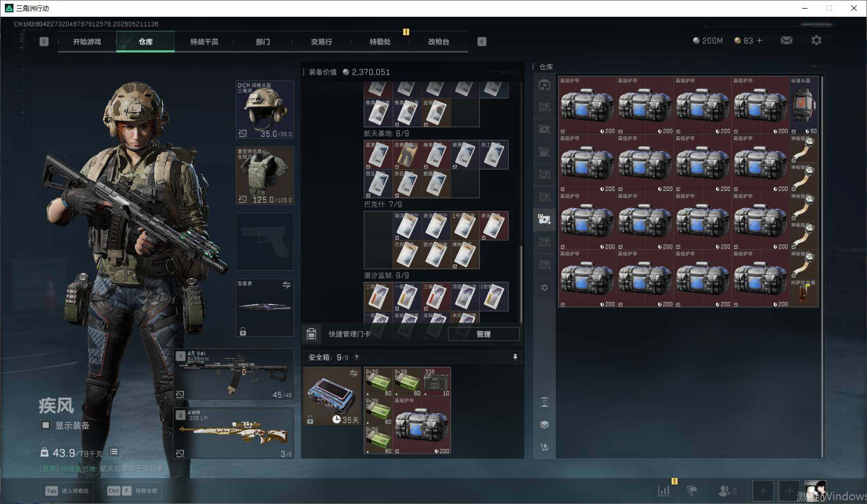Click the Delta Force title bar logo
867x504 pixels.
point(8,8)
